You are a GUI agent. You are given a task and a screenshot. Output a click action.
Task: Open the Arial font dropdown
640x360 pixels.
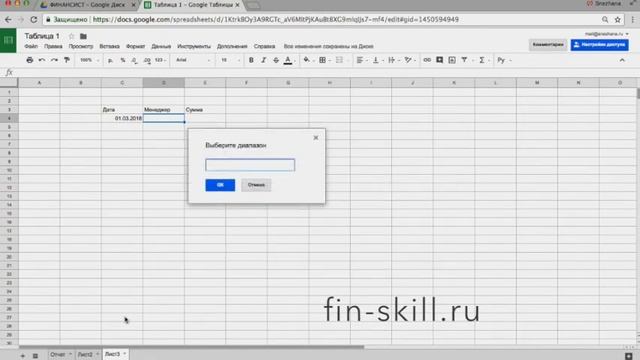[193, 60]
